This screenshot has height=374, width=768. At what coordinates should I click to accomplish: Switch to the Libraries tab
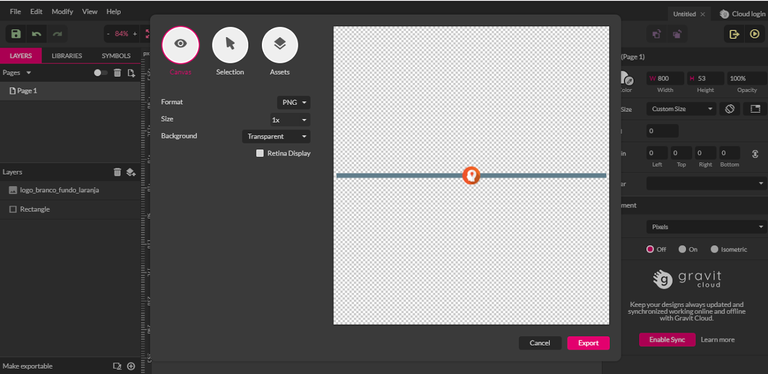[67, 56]
